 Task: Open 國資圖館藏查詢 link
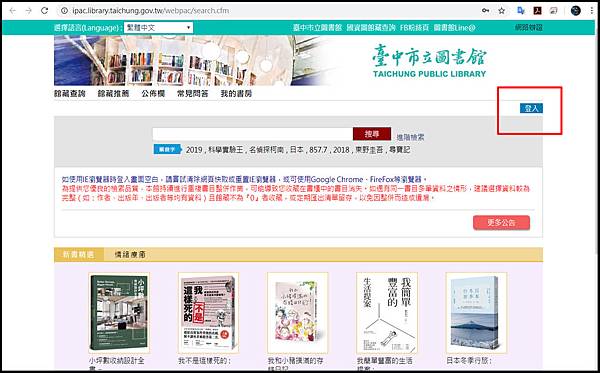coord(371,28)
